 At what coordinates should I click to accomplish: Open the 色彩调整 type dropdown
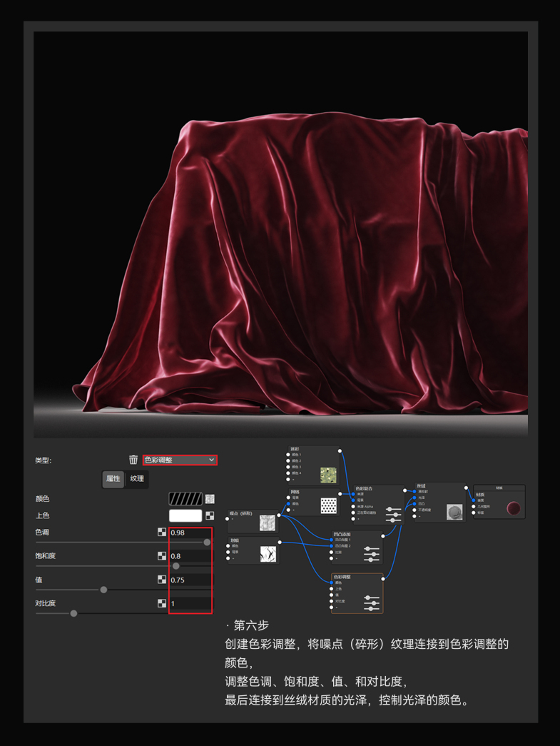coord(180,460)
